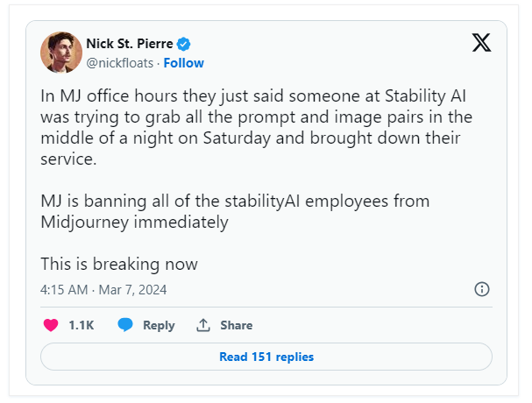
Task: Follow the @nickfloats account
Action: [183, 63]
